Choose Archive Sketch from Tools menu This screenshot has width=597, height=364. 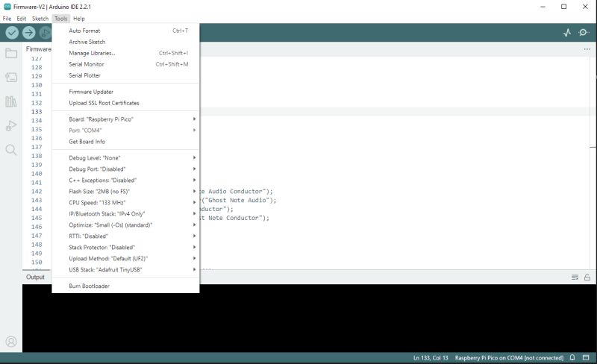pos(125,42)
